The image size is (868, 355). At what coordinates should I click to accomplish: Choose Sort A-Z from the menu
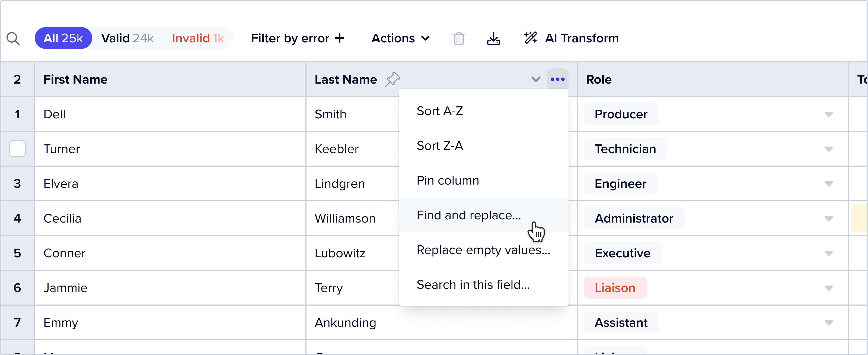(440, 111)
